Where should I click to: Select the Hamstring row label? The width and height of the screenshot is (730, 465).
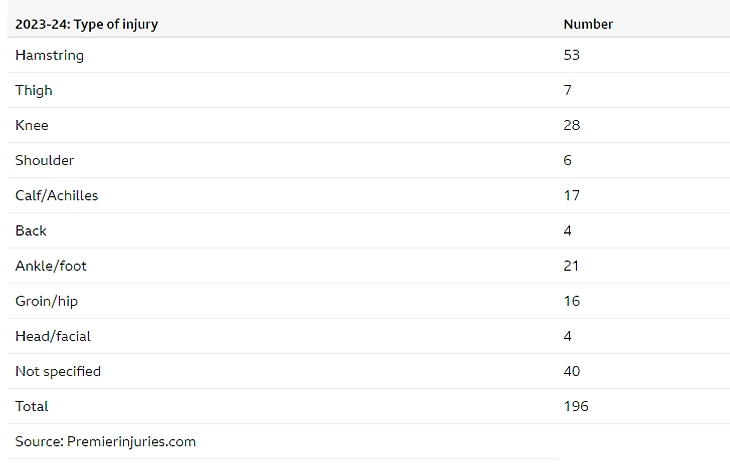(x=49, y=55)
